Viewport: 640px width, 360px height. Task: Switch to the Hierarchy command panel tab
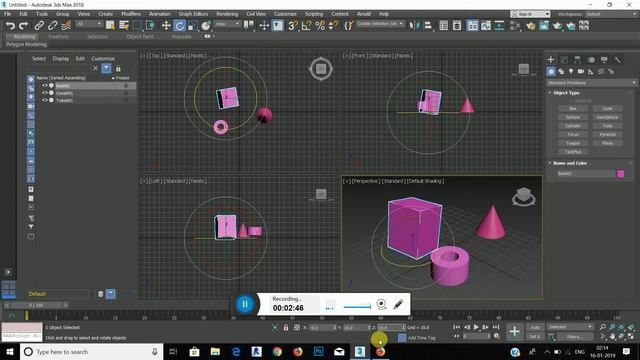pyautogui.click(x=577, y=60)
